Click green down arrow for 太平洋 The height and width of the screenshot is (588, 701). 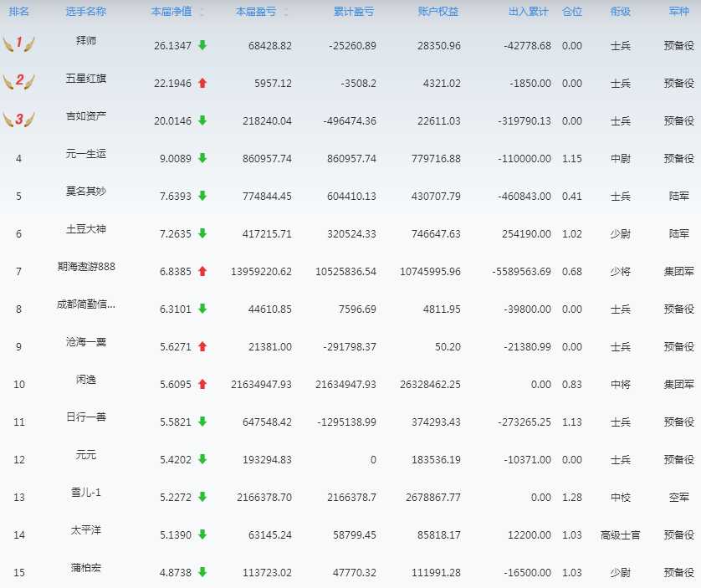coord(202,534)
